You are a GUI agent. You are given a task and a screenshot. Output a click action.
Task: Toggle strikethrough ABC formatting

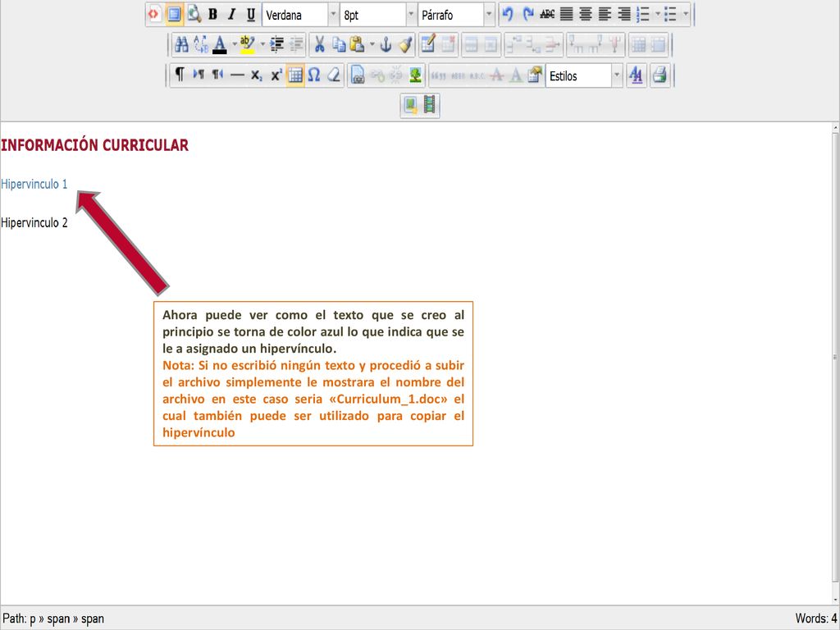[547, 15]
